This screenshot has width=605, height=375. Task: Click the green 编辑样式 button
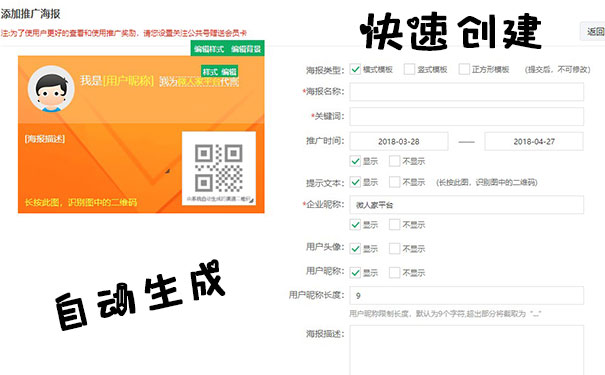pyautogui.click(x=209, y=49)
